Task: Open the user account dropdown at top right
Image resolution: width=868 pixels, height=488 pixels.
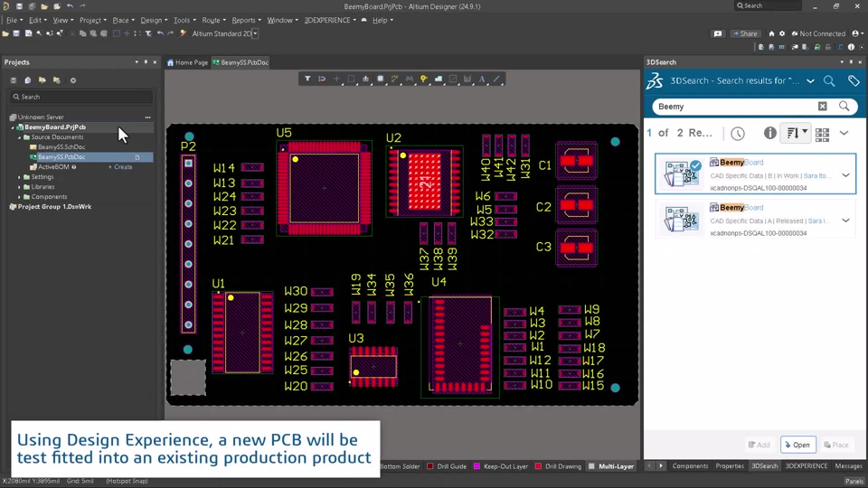Action: click(x=857, y=33)
